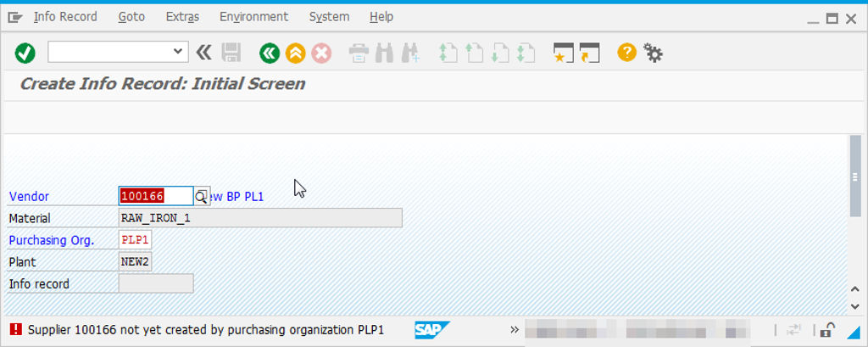
Task: Click the scroll up arrow
Action: (854, 289)
